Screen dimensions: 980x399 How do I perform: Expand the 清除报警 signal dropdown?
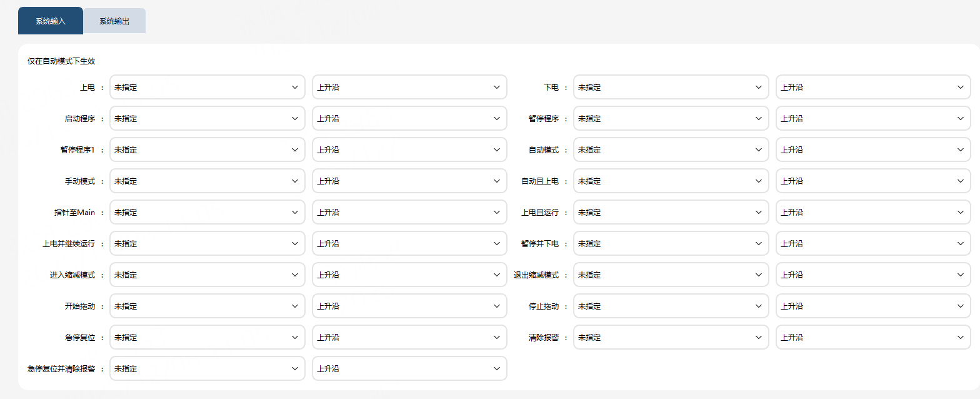click(671, 338)
